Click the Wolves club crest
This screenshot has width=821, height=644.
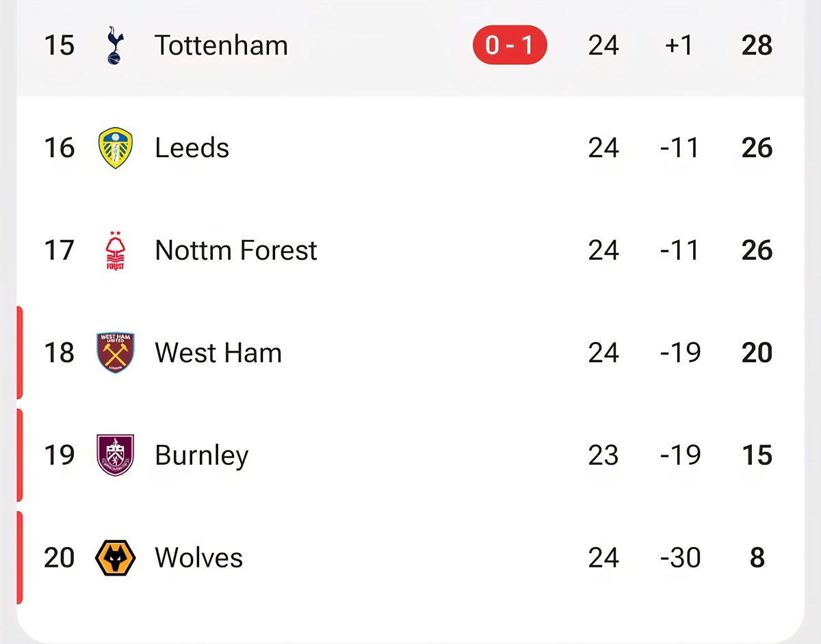(115, 558)
